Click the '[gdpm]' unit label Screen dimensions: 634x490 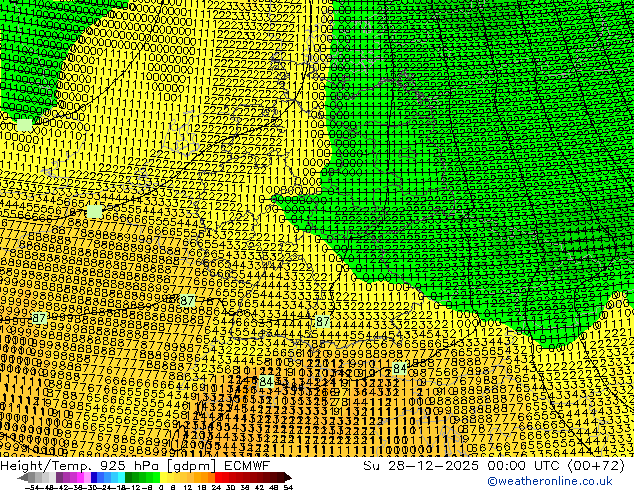tap(192, 466)
